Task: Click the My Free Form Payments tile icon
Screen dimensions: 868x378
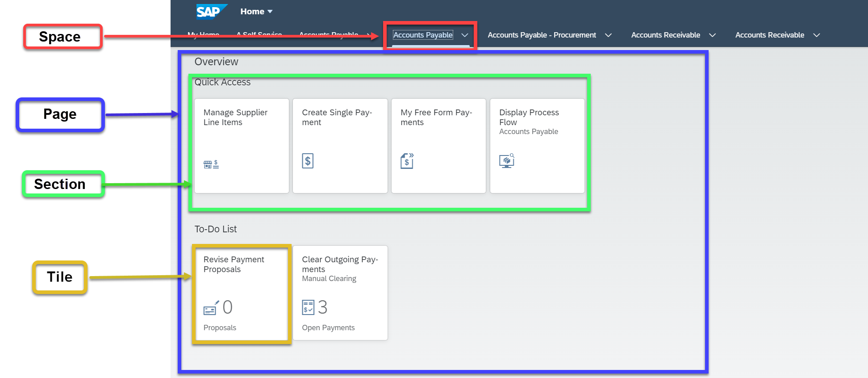Action: coord(407,161)
